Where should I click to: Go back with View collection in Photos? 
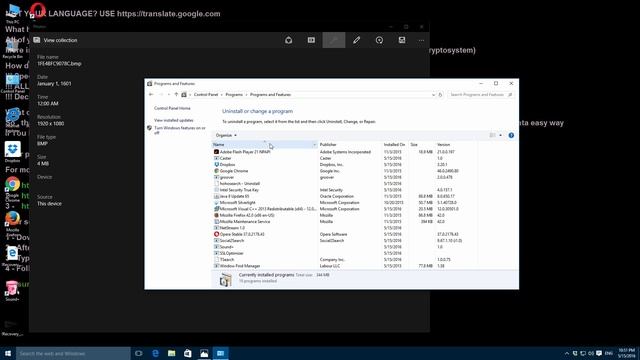56,40
